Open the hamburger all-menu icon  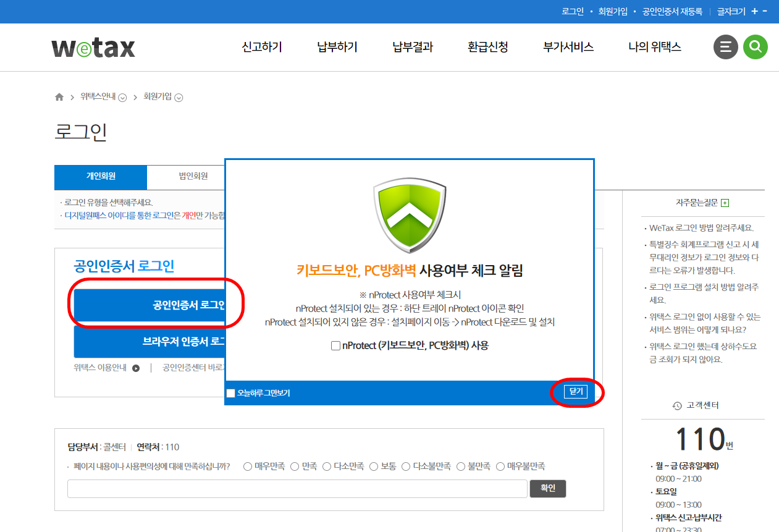(x=725, y=47)
